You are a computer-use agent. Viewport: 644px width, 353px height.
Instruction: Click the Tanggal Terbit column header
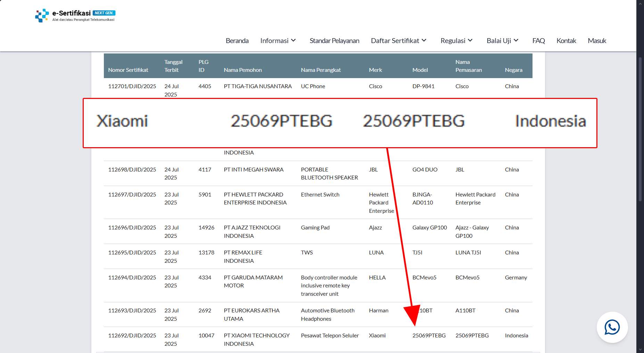(173, 66)
